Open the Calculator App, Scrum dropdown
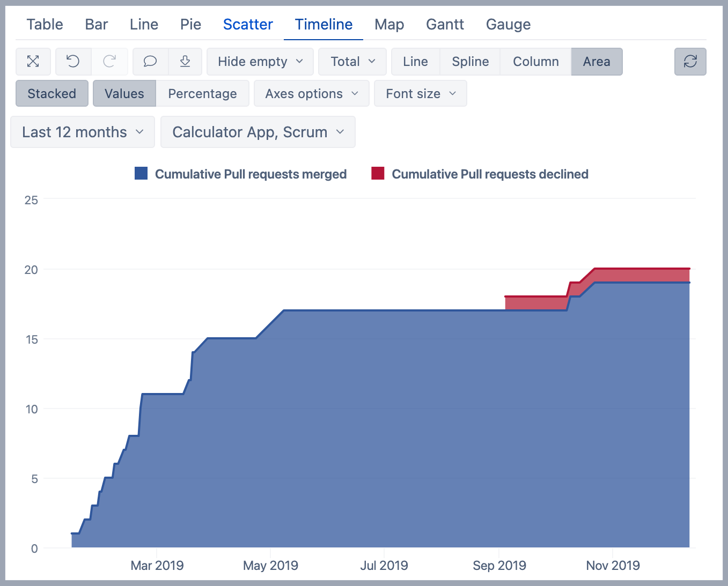This screenshot has height=586, width=728. tap(258, 132)
